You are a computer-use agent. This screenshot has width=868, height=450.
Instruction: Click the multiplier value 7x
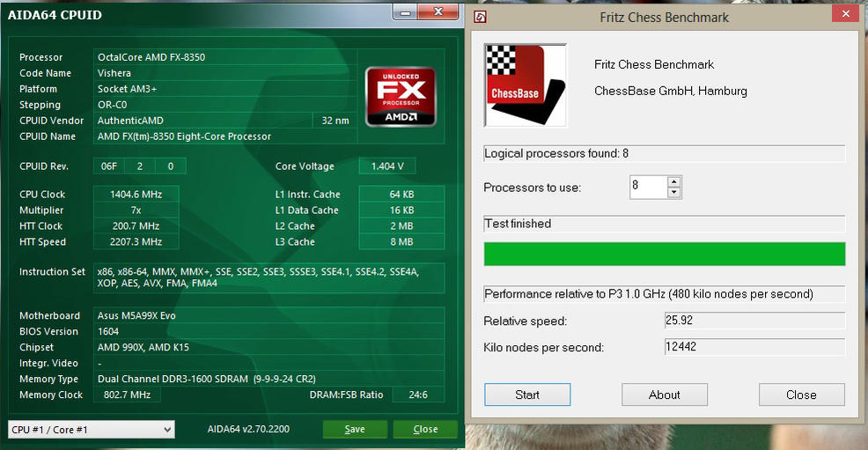[x=136, y=210]
